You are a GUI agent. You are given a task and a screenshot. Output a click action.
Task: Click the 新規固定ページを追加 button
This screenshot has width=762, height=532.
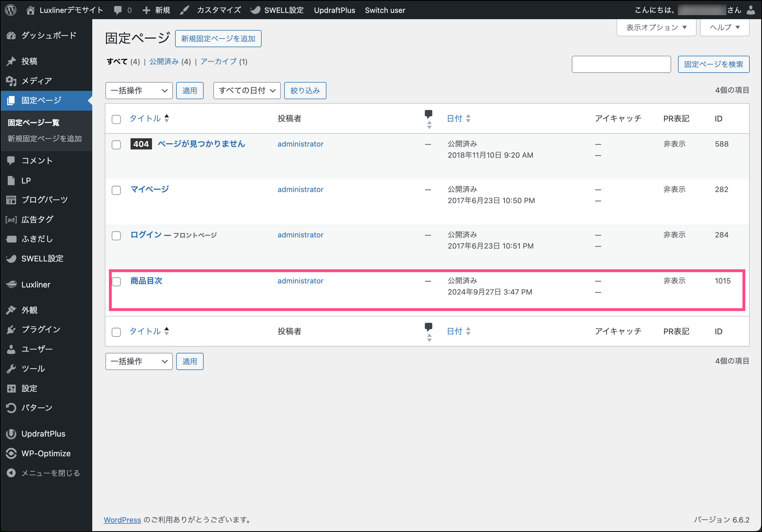(218, 39)
